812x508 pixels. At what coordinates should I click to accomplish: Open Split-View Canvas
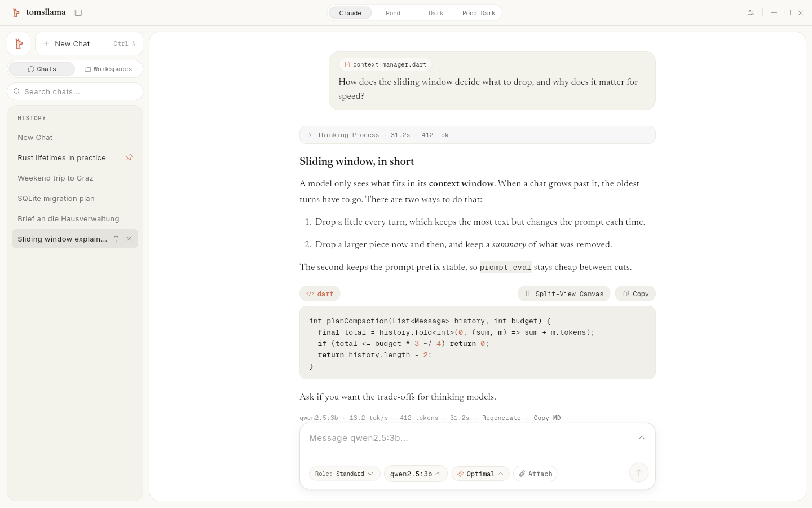point(564,294)
